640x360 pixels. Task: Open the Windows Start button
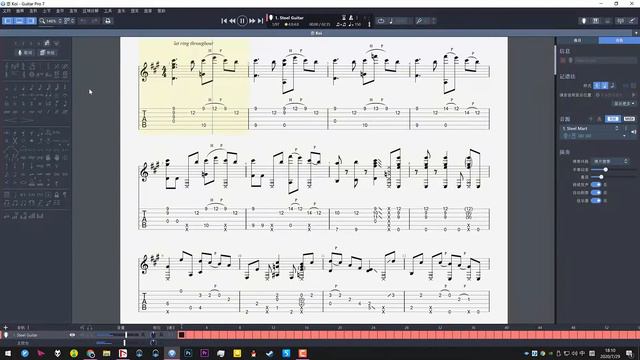[x=8, y=353]
